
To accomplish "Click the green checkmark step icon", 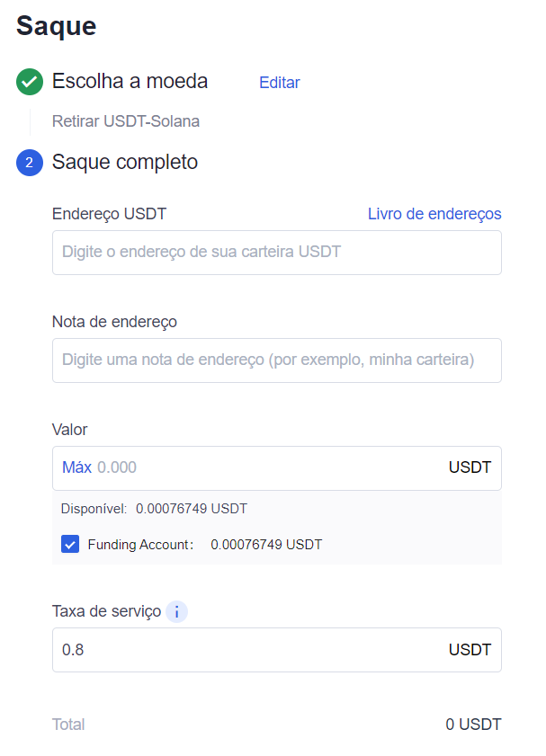I will click(30, 82).
